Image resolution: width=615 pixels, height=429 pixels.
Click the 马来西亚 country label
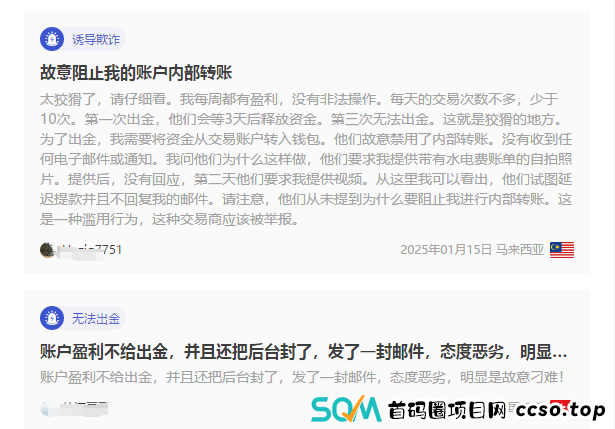520,250
